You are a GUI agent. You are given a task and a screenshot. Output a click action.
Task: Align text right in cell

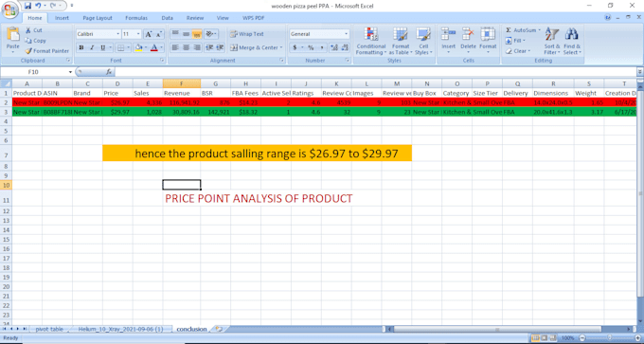coord(197,47)
